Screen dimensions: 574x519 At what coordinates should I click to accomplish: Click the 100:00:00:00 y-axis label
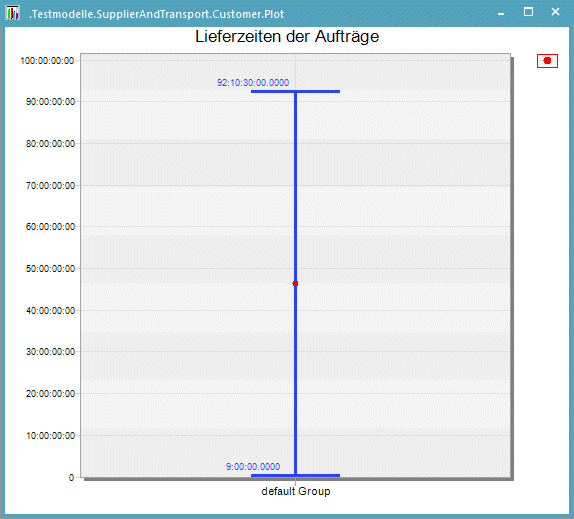(47, 60)
